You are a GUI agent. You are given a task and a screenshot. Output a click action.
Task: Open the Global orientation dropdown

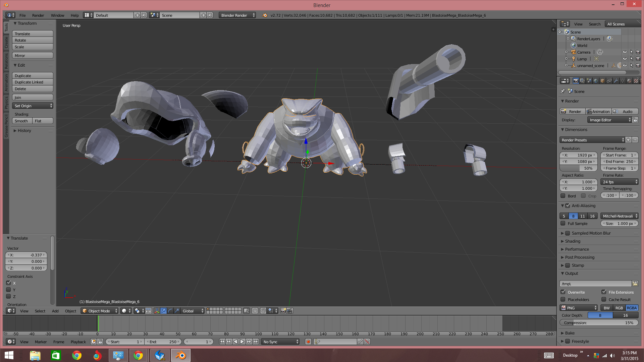pyautogui.click(x=192, y=311)
